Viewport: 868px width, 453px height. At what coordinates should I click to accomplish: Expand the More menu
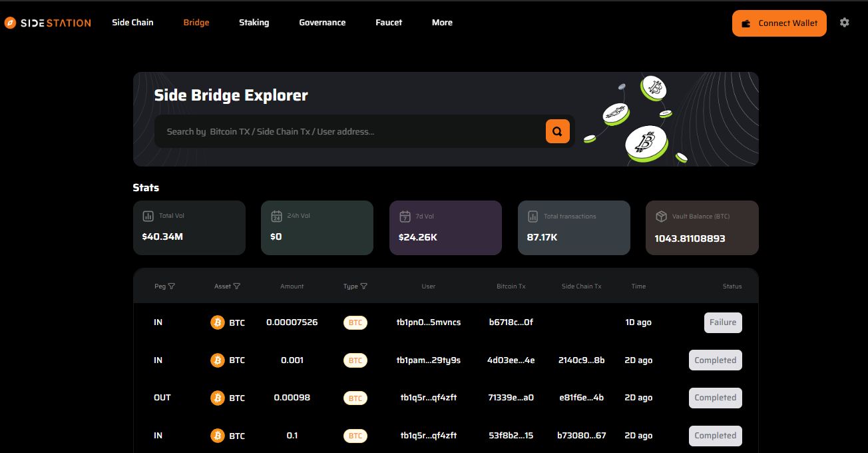point(442,23)
